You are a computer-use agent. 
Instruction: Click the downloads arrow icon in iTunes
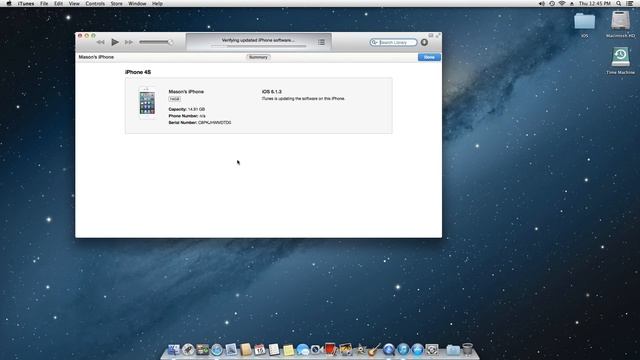point(424,42)
